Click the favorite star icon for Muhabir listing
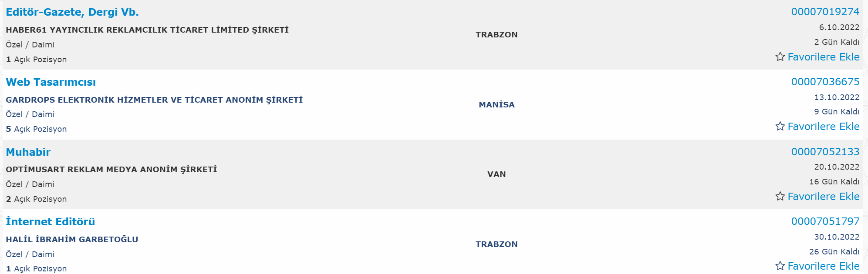The height and width of the screenshot is (274, 868). 780,196
